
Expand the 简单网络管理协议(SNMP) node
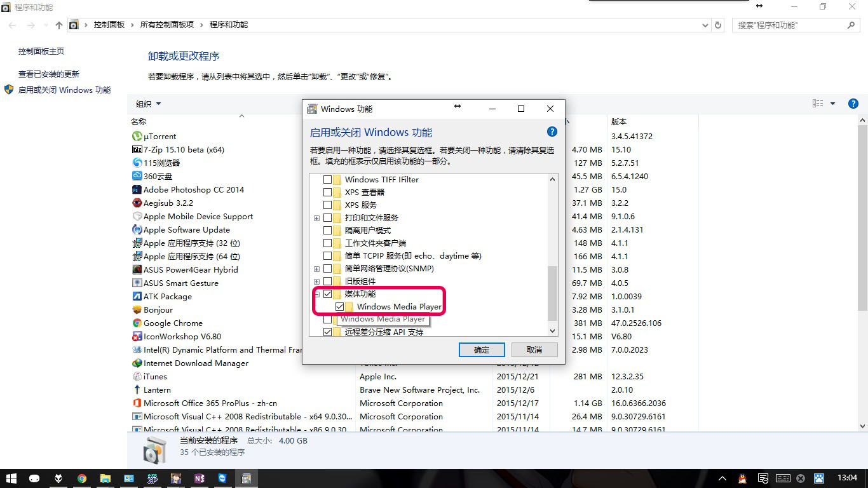click(316, 269)
